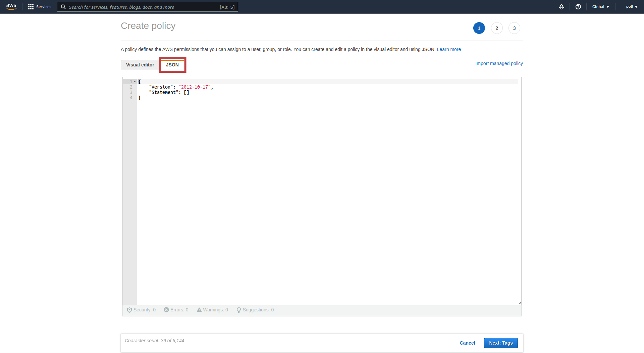Click the Warnings triangle icon

coord(199,310)
